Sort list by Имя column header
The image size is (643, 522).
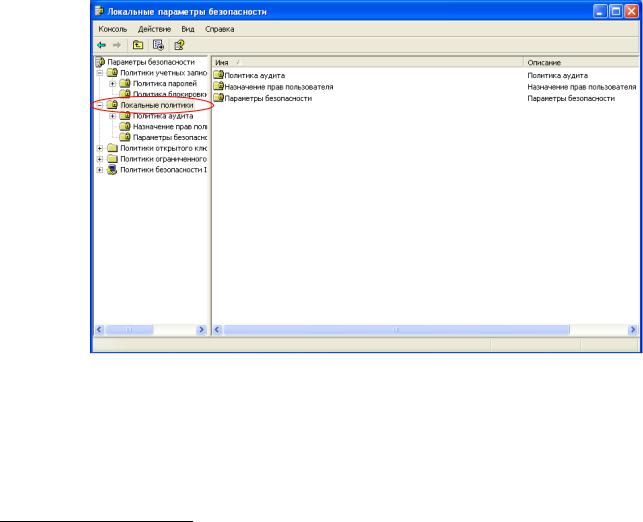pos(368,62)
